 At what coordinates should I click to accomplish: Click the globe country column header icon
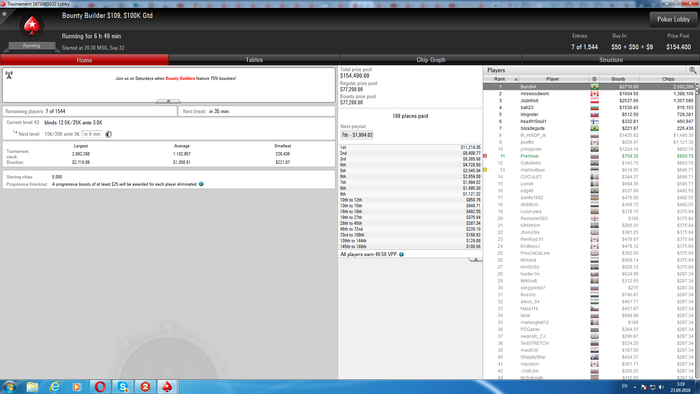click(594, 79)
